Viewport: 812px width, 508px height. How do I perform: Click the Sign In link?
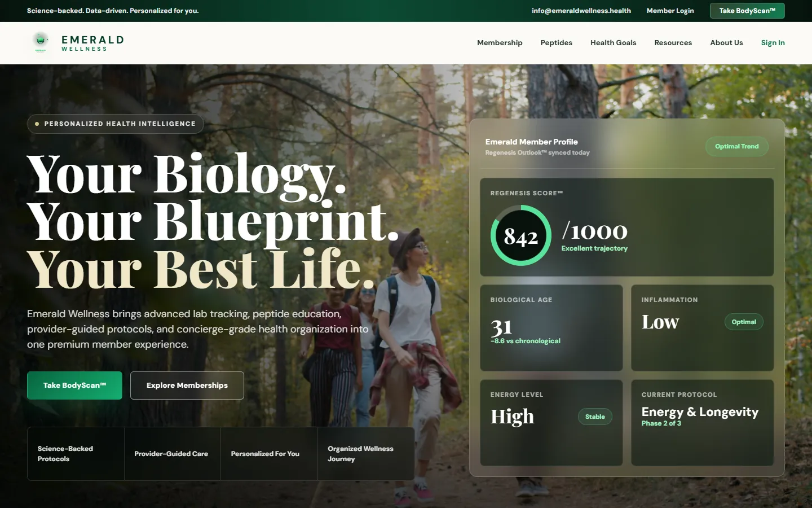773,43
